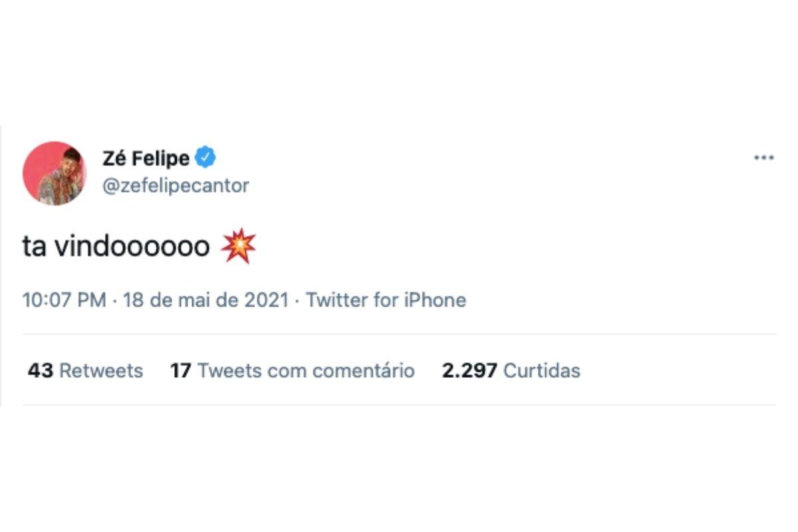Click the word iPhone in the source
Screen dimensions: 798x532
click(x=434, y=300)
